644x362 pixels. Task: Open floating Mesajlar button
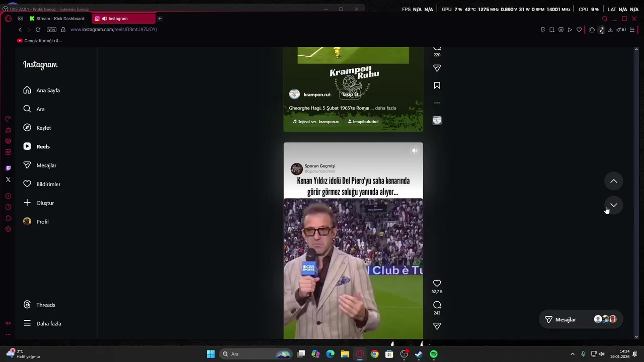click(581, 320)
